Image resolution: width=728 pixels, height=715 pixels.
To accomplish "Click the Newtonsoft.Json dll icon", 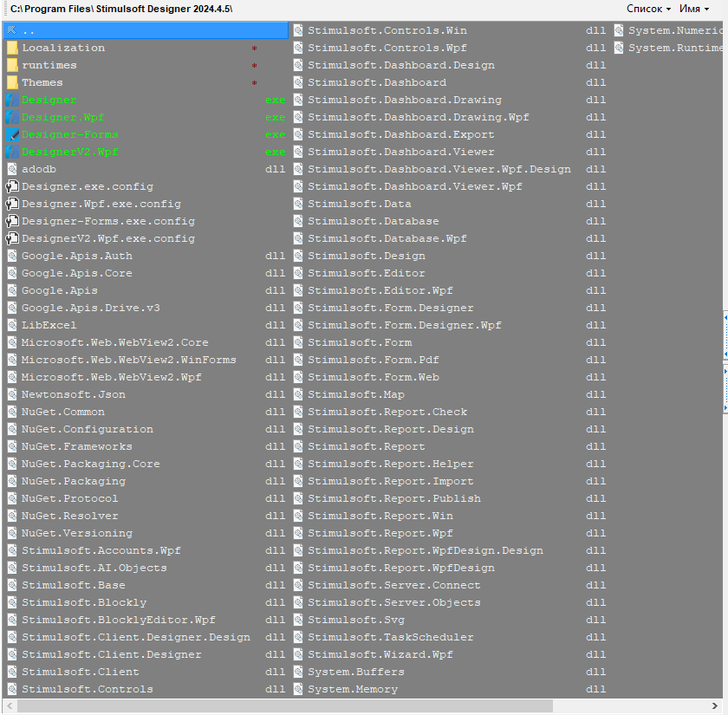I will point(12,394).
